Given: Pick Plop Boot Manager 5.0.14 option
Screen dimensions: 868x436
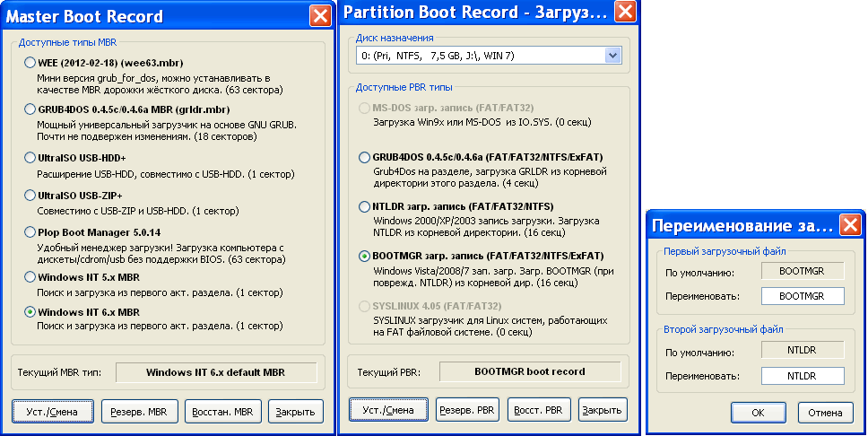Looking at the screenshot, I should 30,231.
